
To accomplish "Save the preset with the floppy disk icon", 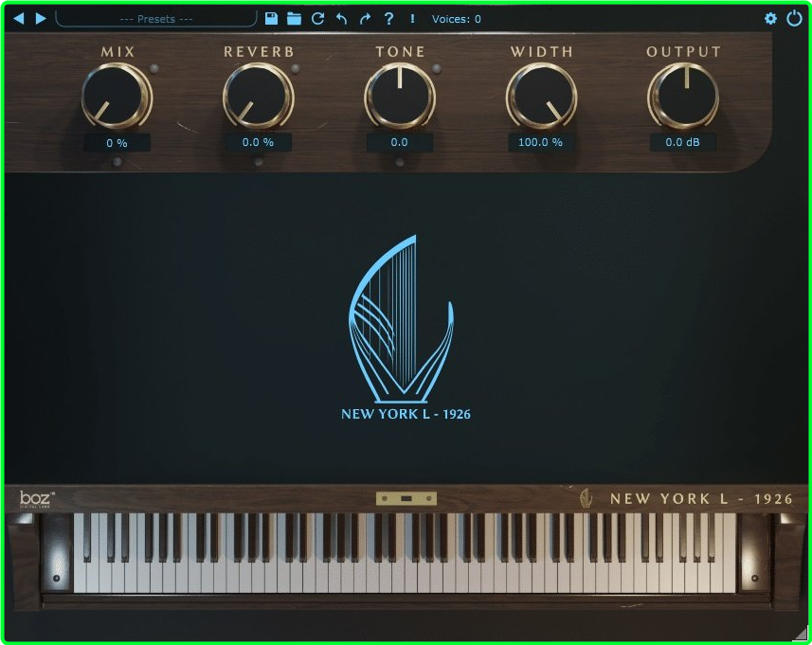I will [x=271, y=19].
